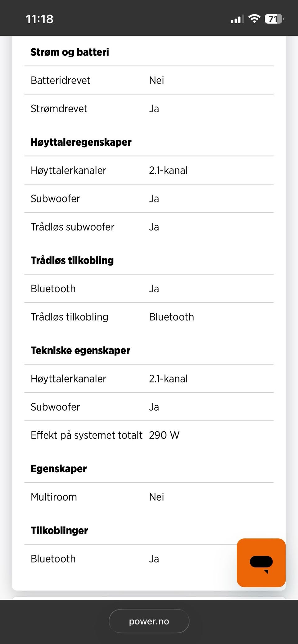
Task: Select the Trådløs tilkobling bold heading
Action: 72,260
